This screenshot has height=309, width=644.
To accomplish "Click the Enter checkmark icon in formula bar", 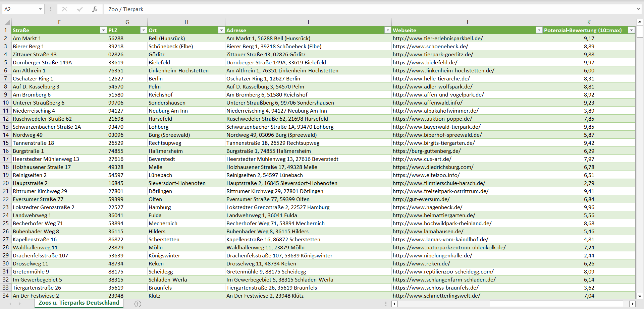I will (x=80, y=9).
